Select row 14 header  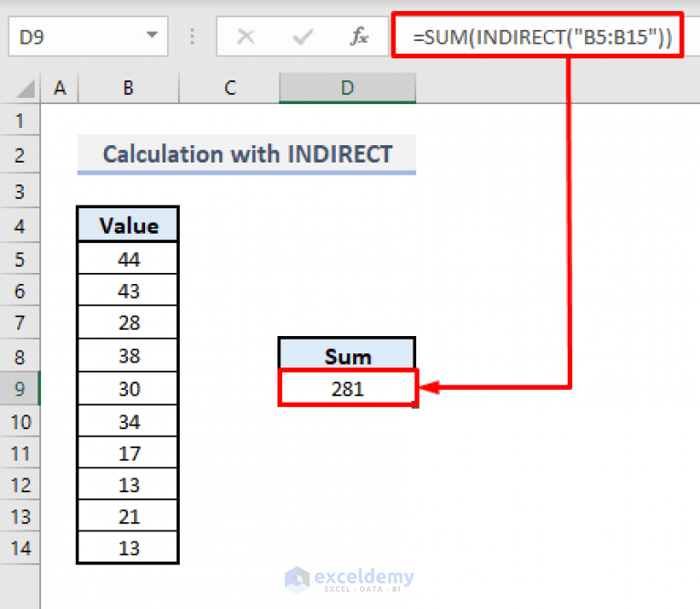20,548
